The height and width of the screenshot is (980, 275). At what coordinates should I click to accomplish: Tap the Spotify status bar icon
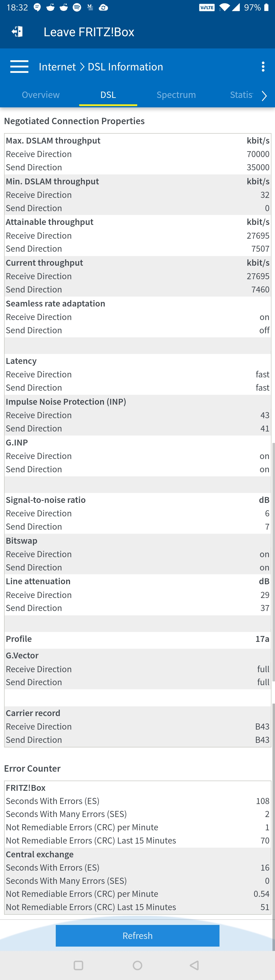coord(77,8)
